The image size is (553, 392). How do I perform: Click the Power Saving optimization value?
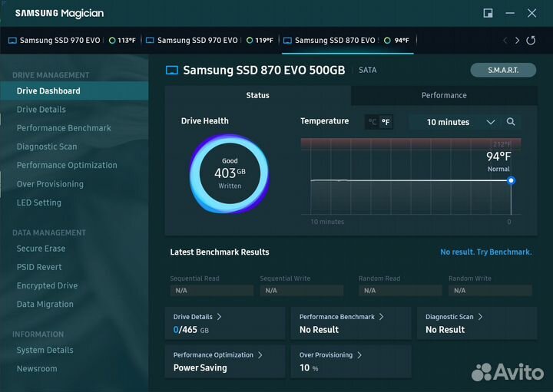tap(200, 367)
